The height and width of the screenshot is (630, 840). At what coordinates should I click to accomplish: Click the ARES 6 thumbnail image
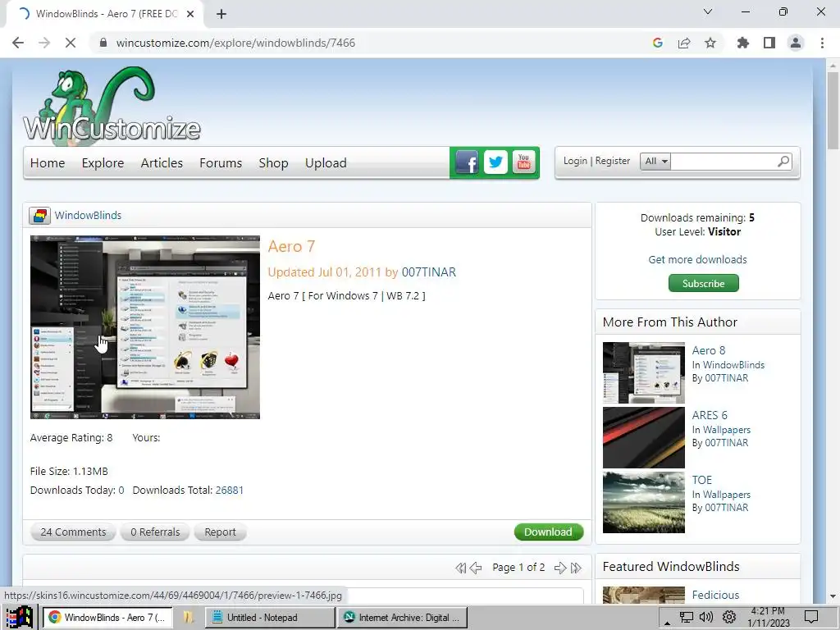point(643,438)
